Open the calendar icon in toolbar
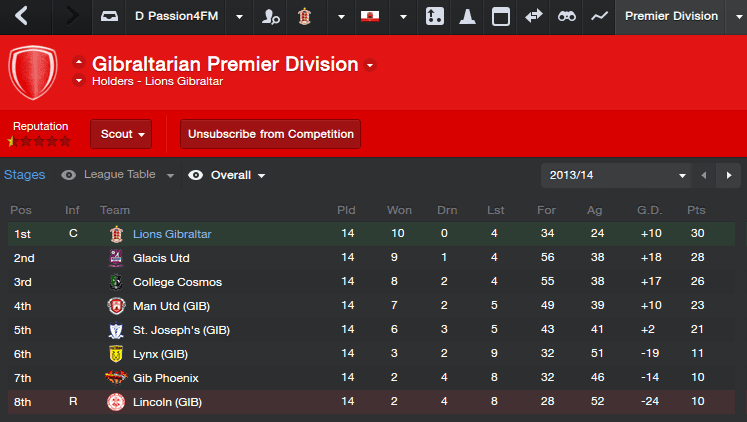 pos(501,16)
